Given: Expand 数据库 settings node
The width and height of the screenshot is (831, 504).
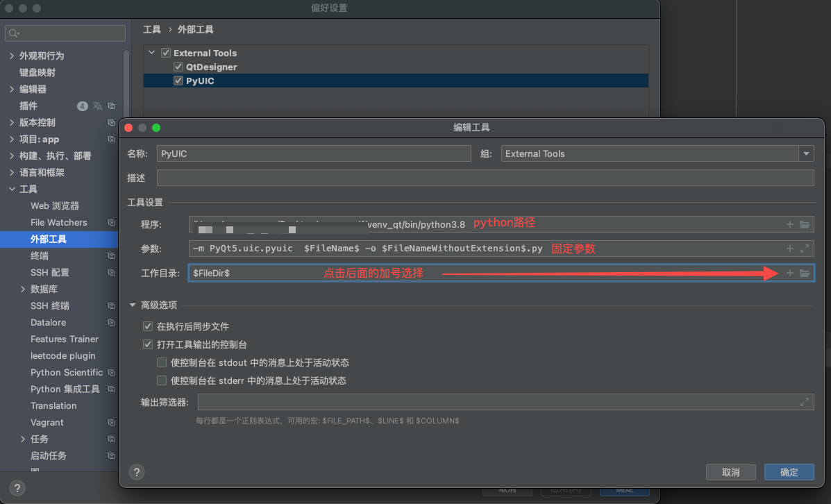Looking at the screenshot, I should [x=23, y=289].
